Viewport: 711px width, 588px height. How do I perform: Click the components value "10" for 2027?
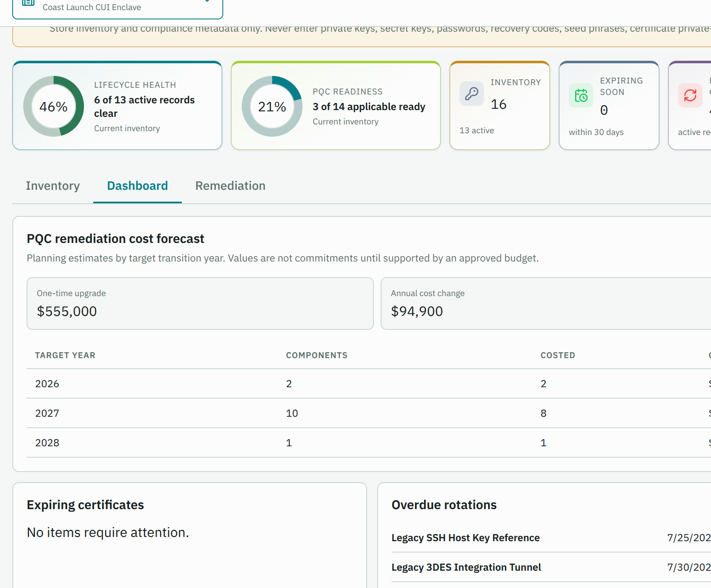292,413
